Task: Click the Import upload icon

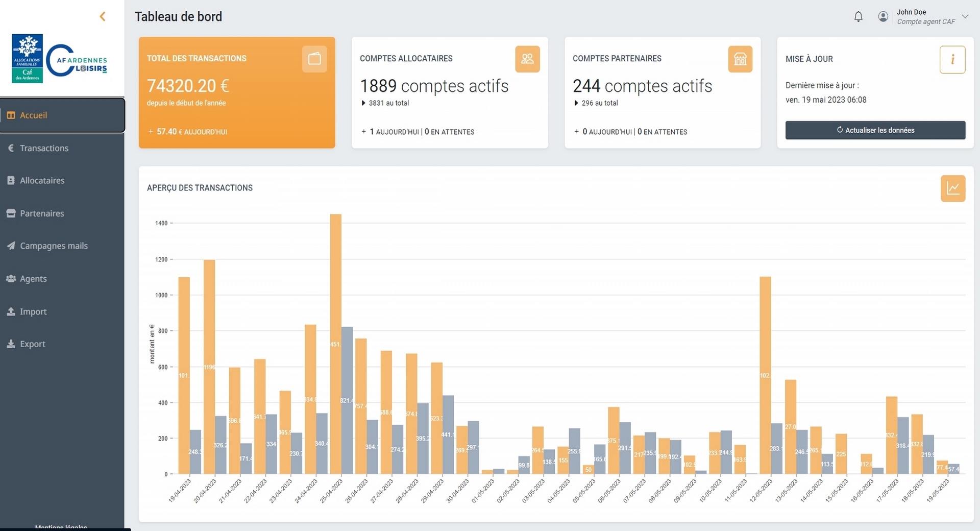Action: coord(11,311)
